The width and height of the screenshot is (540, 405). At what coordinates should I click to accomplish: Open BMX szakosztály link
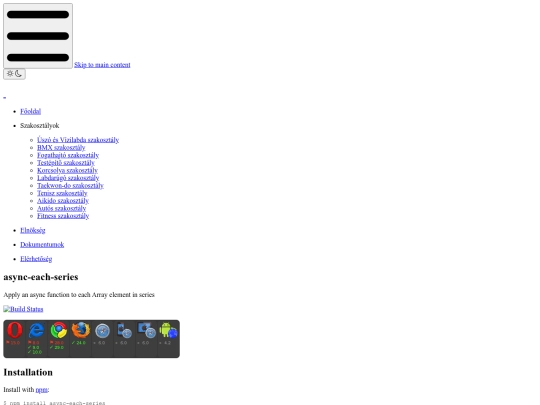[x=61, y=147]
